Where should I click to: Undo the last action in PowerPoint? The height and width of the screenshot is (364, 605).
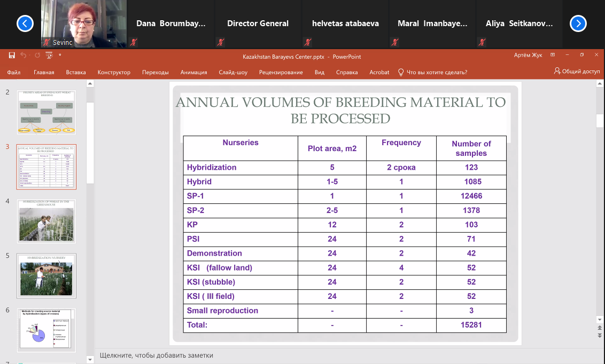[x=23, y=56]
